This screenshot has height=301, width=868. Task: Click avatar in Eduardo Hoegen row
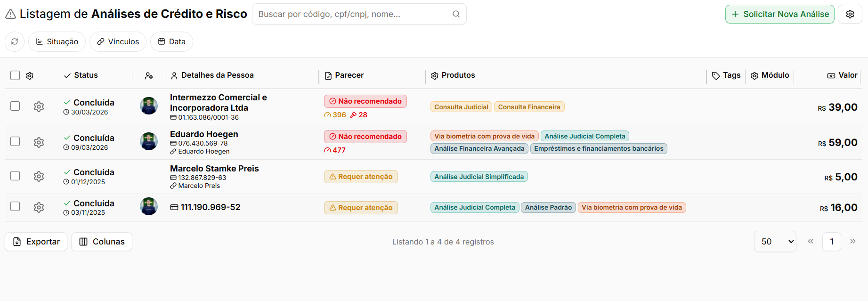[x=149, y=141]
